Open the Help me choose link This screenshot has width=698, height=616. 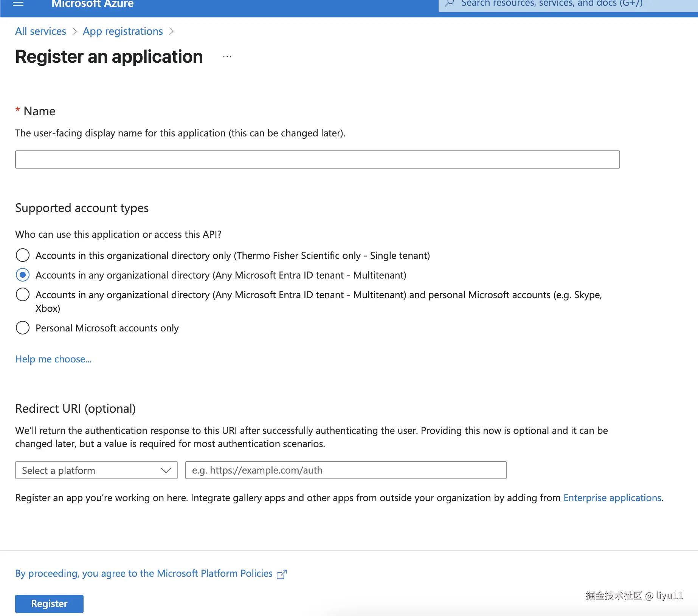(53, 359)
